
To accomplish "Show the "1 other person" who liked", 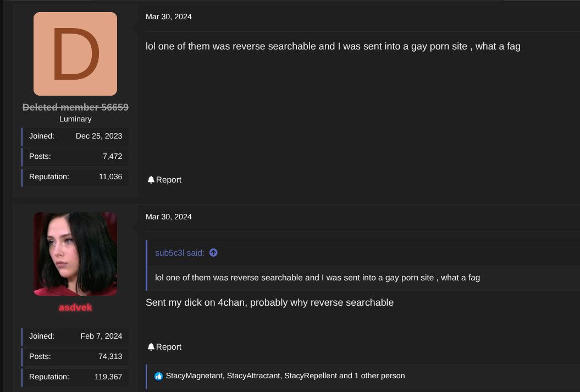I will coord(379,376).
